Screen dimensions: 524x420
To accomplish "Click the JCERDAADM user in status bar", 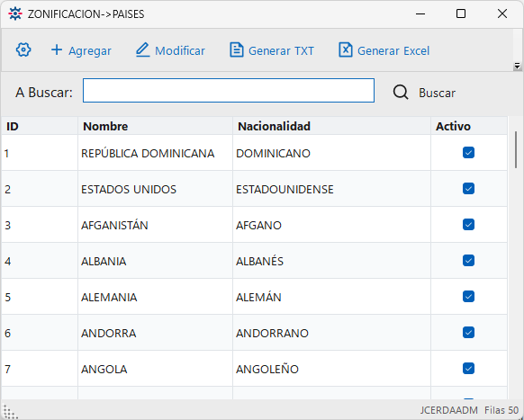I will 449,410.
